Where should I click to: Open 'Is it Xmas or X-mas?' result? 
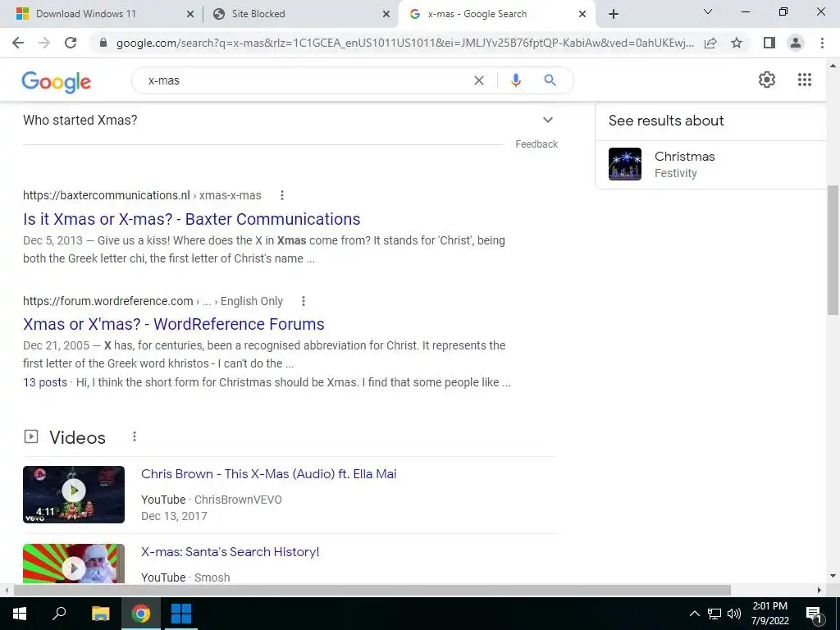(192, 219)
